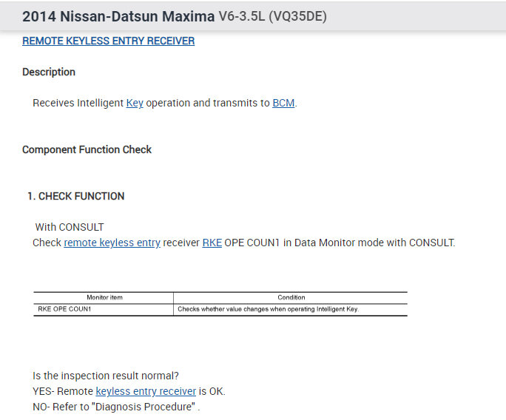506x420 pixels.
Task: Follow the Key link in the description
Action: [x=135, y=104]
